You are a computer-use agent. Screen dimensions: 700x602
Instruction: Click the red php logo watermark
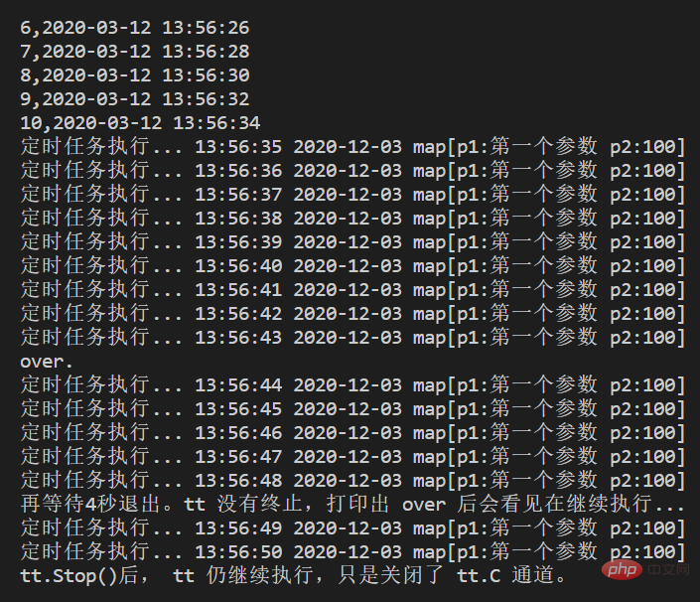(622, 569)
